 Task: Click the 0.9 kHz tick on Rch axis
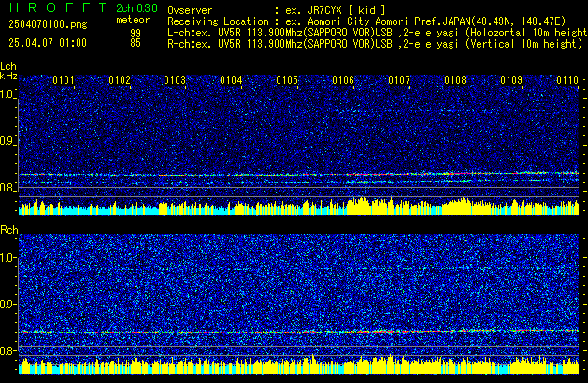(7, 304)
